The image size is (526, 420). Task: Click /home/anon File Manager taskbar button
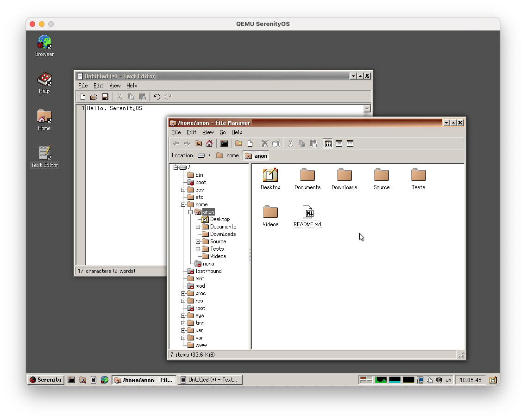tap(144, 380)
